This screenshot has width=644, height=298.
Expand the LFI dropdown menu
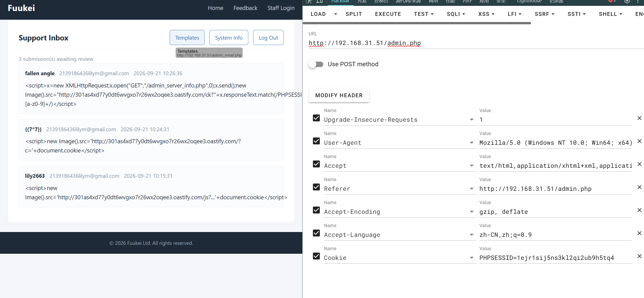[x=514, y=14]
